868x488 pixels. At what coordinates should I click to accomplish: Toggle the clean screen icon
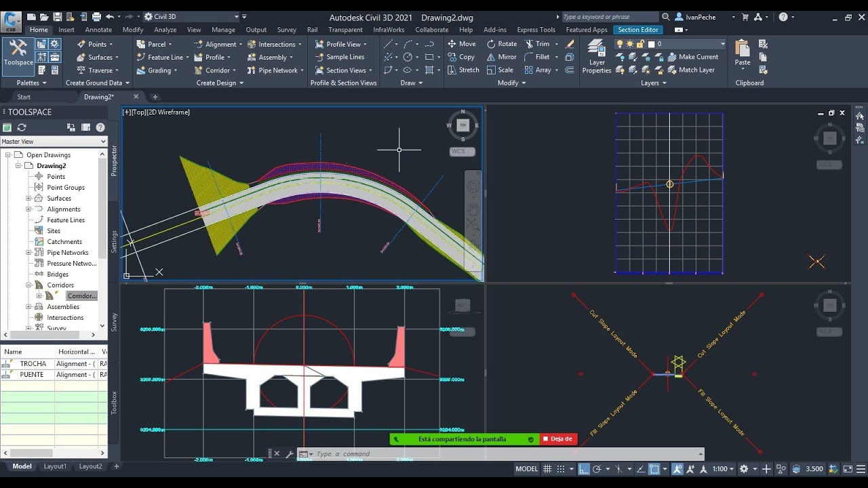point(847,468)
